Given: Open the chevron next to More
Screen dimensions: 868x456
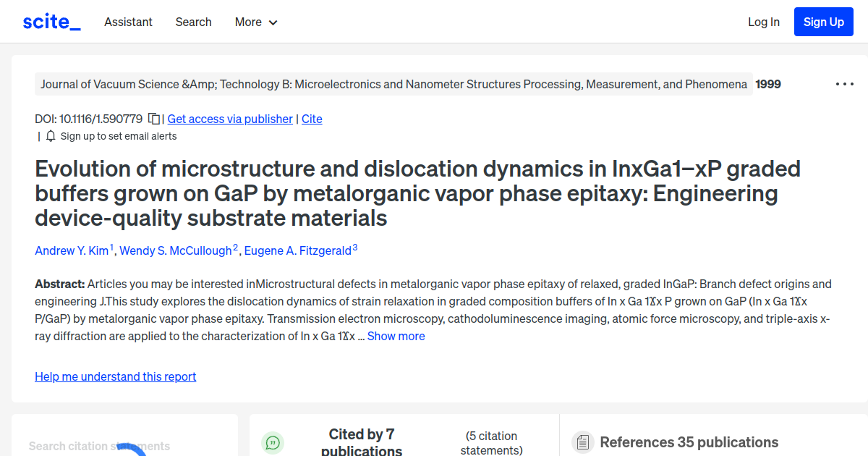Looking at the screenshot, I should click(273, 22).
